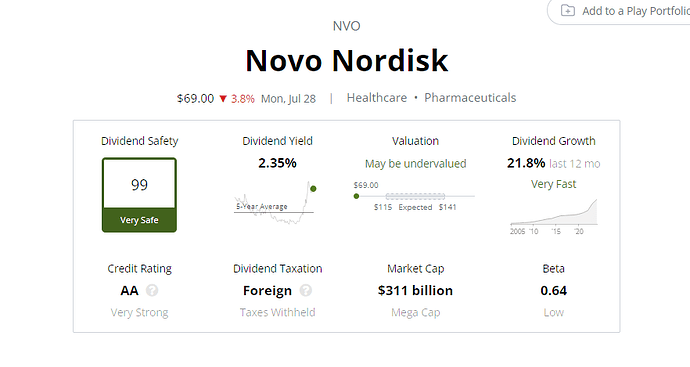Image resolution: width=690 pixels, height=367 pixels.
Task: Open the Dividend Taxation help icon
Action: [306, 290]
